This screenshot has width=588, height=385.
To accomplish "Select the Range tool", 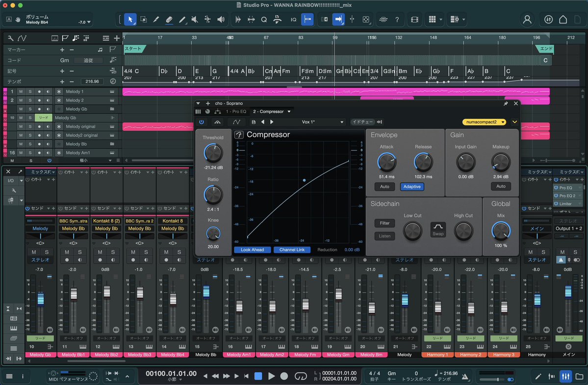I will point(143,20).
